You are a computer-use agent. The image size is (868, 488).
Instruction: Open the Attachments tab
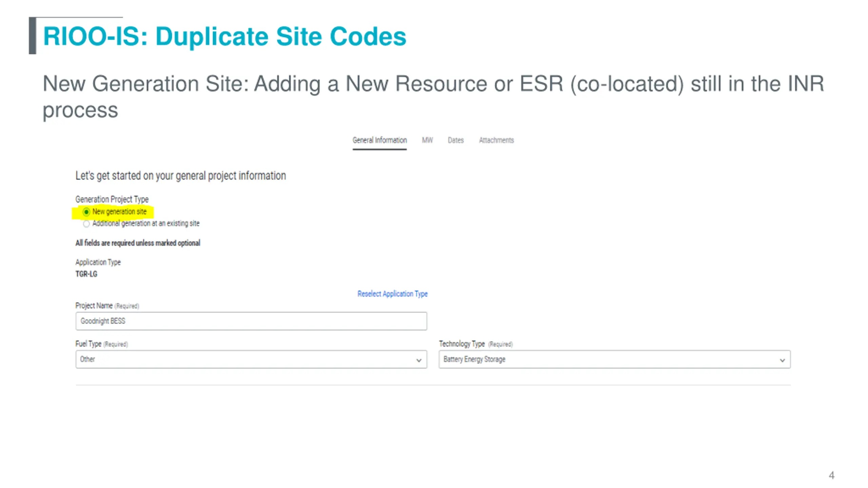coord(496,140)
